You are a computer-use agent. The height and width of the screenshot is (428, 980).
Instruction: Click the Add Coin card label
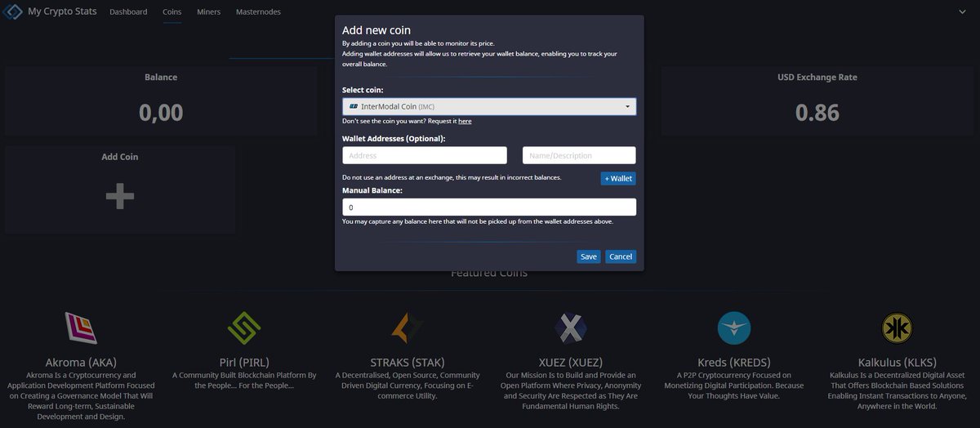point(120,157)
